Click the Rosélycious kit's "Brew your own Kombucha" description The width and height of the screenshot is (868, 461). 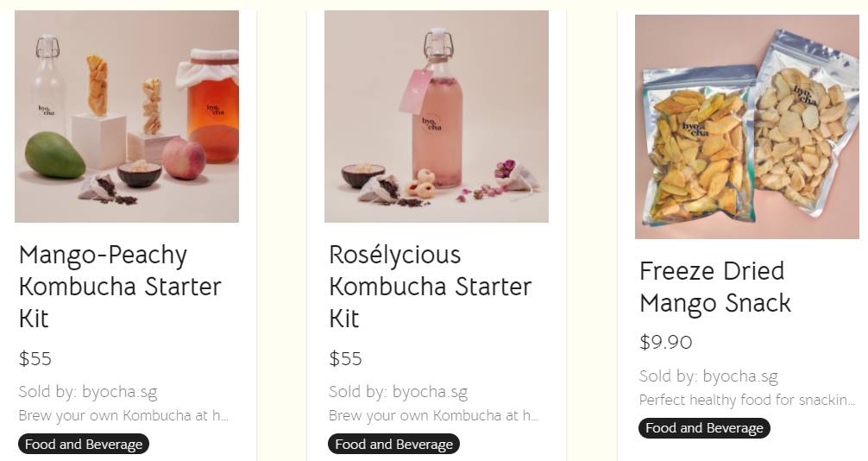tap(433, 415)
